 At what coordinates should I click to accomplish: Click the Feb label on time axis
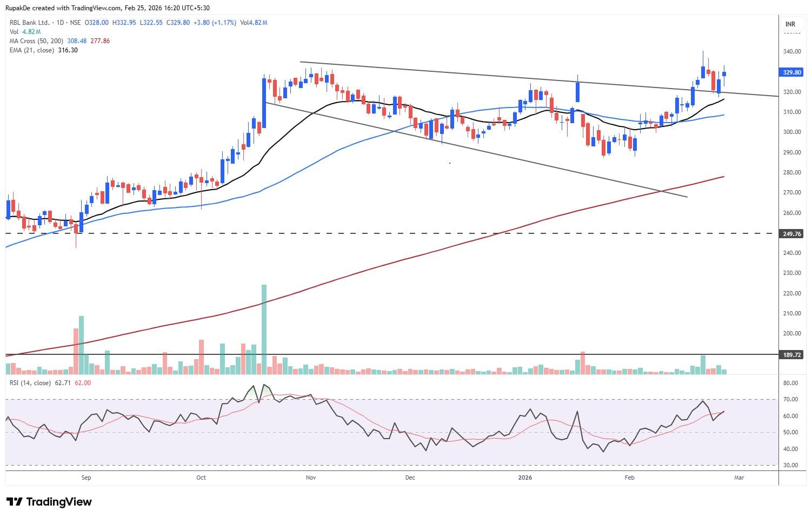point(629,477)
